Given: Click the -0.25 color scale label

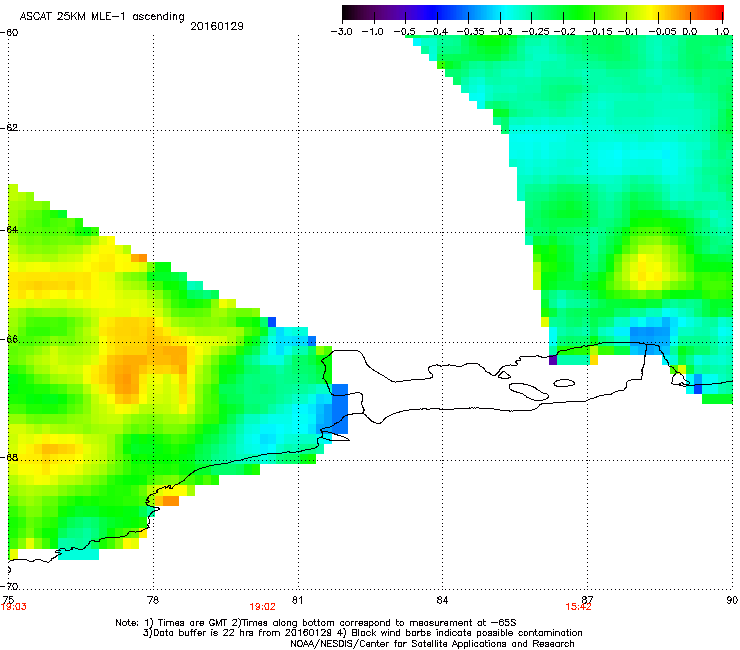Looking at the screenshot, I should coord(535,32).
